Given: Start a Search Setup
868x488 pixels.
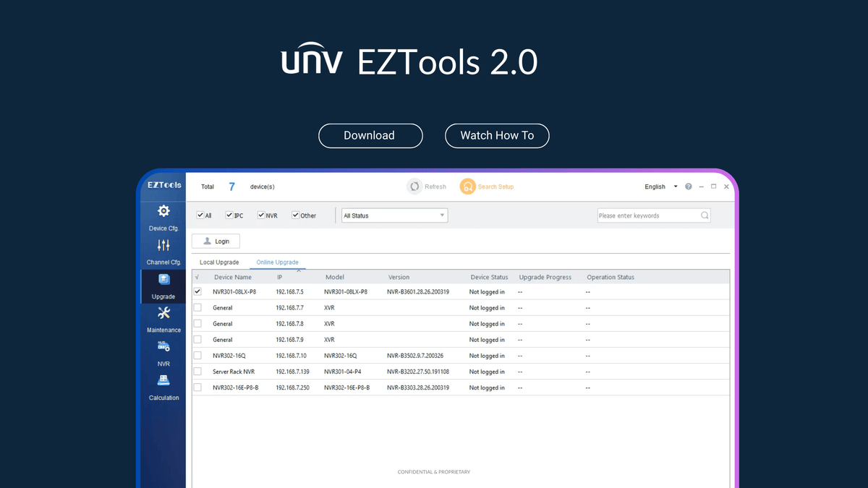Looking at the screenshot, I should coord(486,186).
